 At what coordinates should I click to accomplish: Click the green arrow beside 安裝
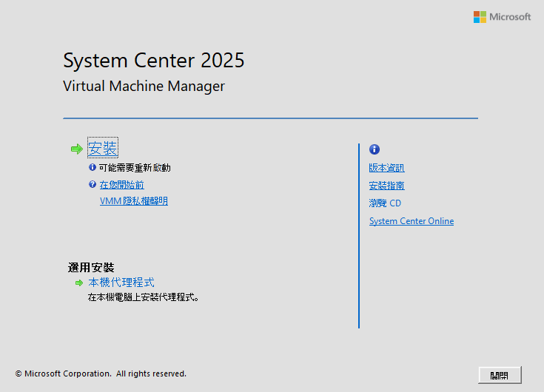[77, 149]
